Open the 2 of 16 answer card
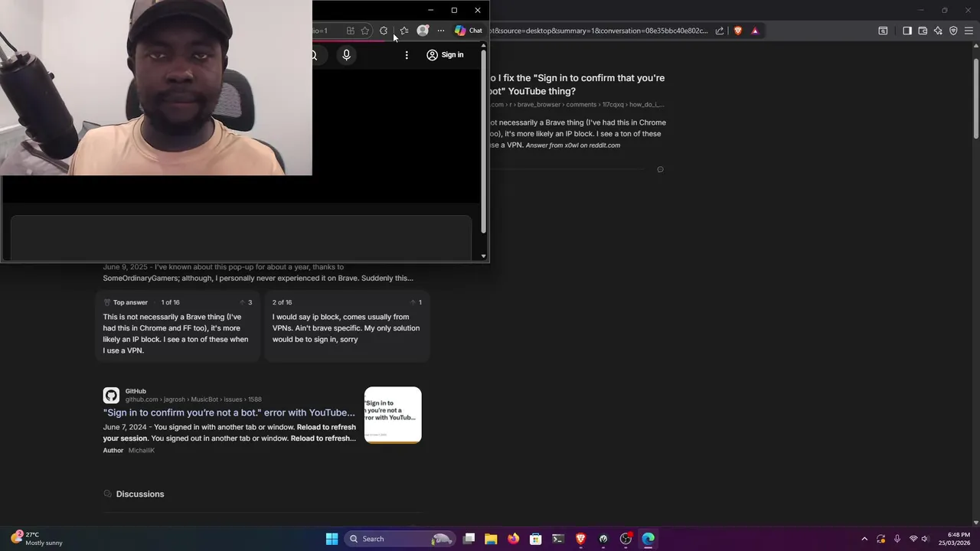Viewport: 980px width, 551px height. [x=347, y=326]
